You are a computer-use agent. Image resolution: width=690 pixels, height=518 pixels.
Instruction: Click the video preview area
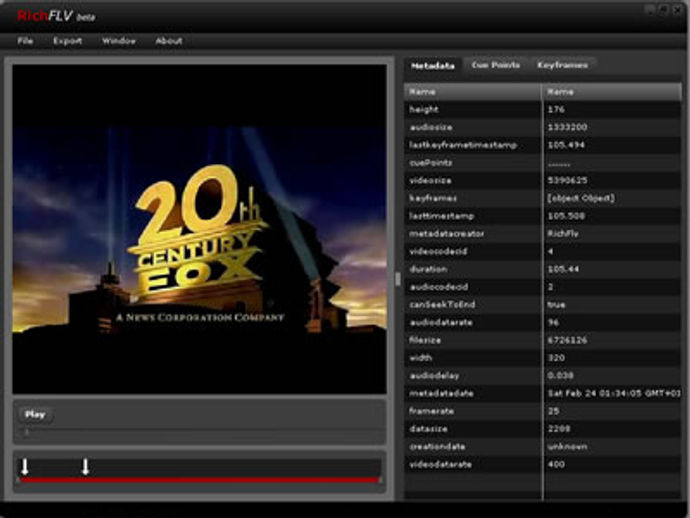[199, 229]
